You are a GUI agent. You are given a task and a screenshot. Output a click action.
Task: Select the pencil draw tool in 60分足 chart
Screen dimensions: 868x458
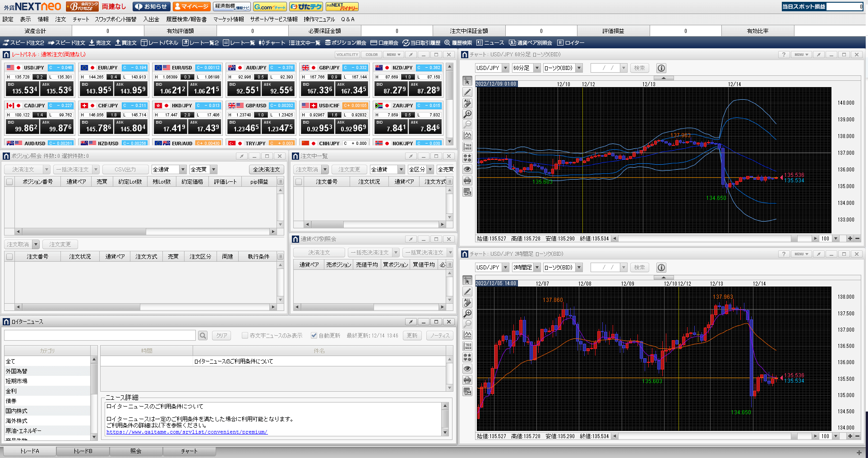coord(467,92)
